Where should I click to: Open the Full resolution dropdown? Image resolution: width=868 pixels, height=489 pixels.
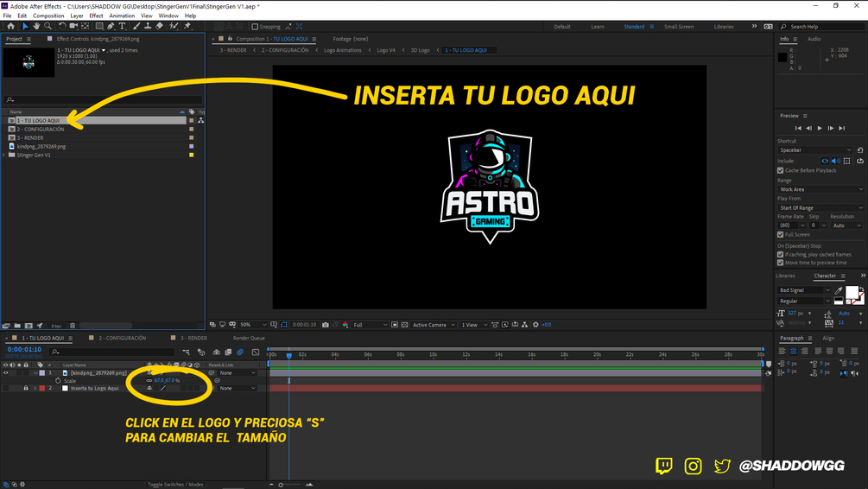[x=370, y=325]
